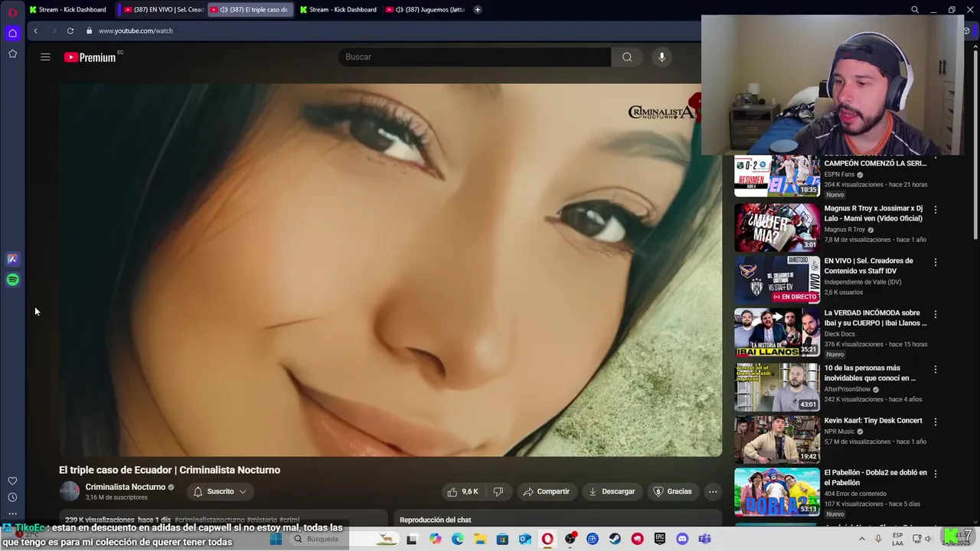Open the Kevin Kaarl Tiny Desk Concert thumbnail
Screen dimensions: 980x551
click(777, 439)
